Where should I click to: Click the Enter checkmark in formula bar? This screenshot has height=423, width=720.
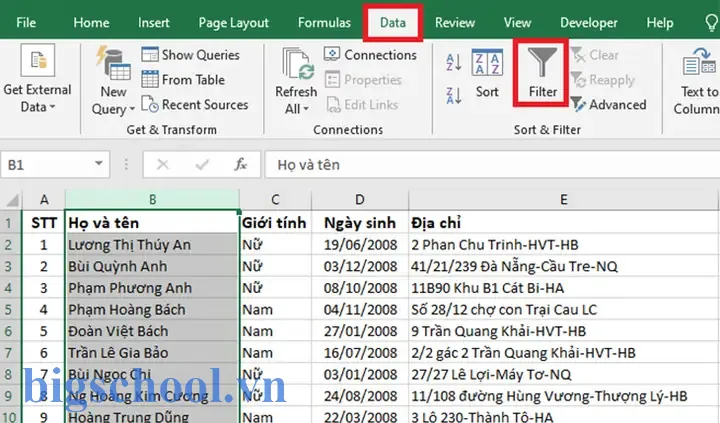[202, 164]
